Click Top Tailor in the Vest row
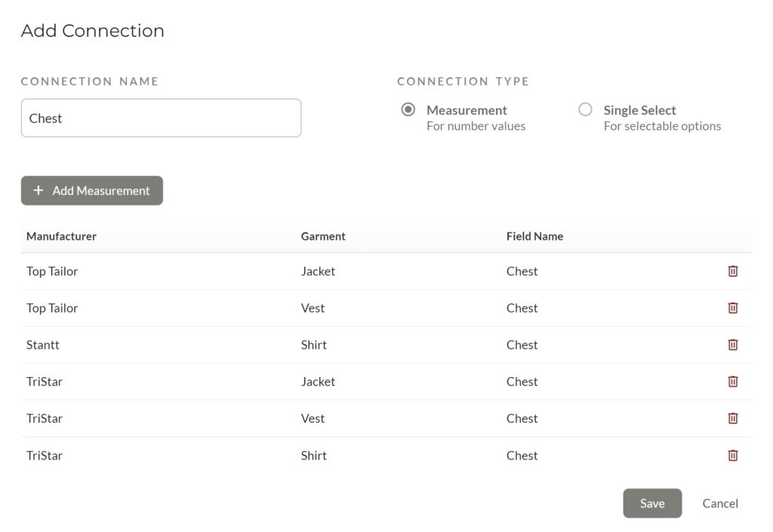The height and width of the screenshot is (532, 773). pos(52,309)
